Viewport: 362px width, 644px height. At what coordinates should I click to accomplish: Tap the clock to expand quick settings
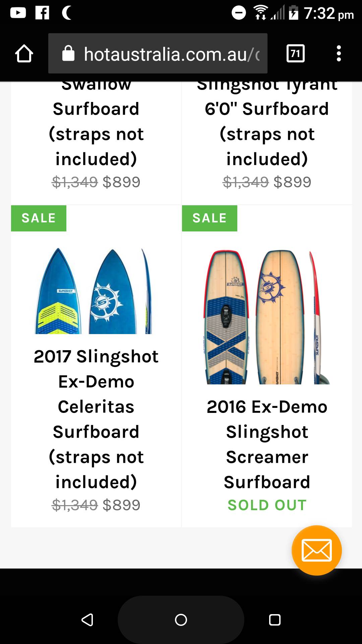322,13
